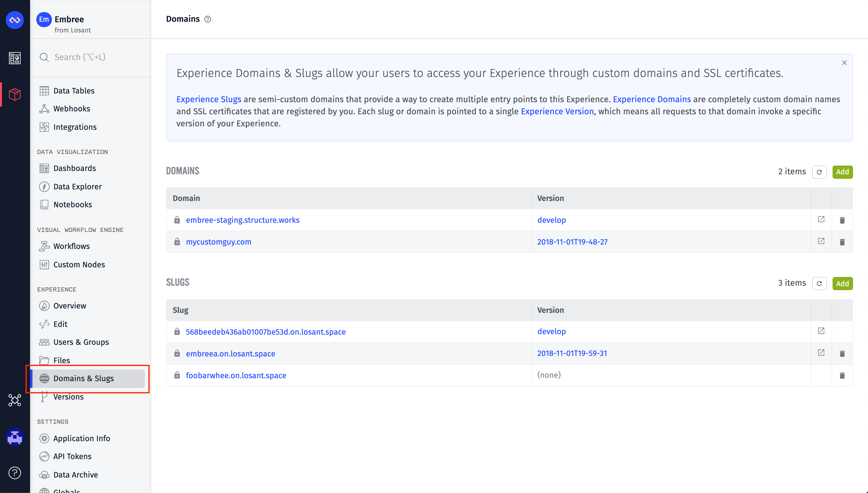Open develop version for 568beedeb slug
The height and width of the screenshot is (493, 868).
(x=552, y=331)
